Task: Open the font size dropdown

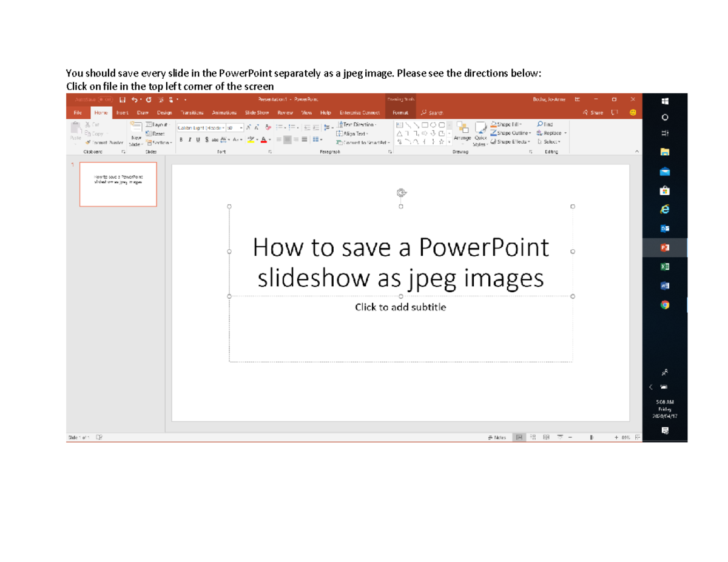Action: click(x=241, y=127)
